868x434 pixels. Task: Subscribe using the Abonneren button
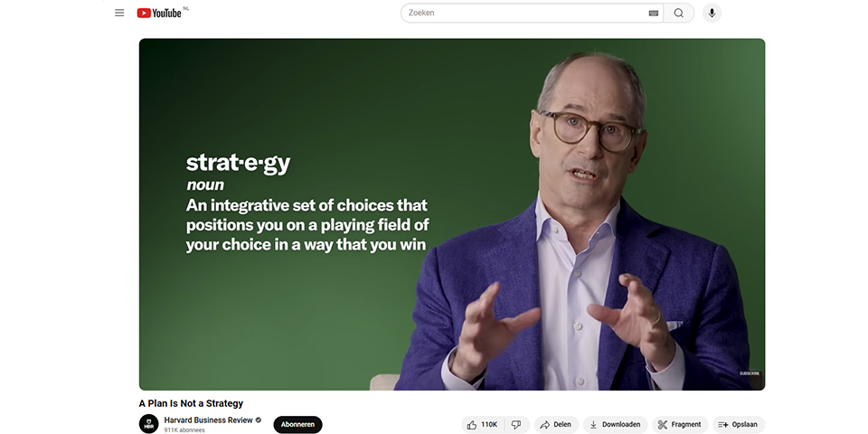click(x=297, y=425)
